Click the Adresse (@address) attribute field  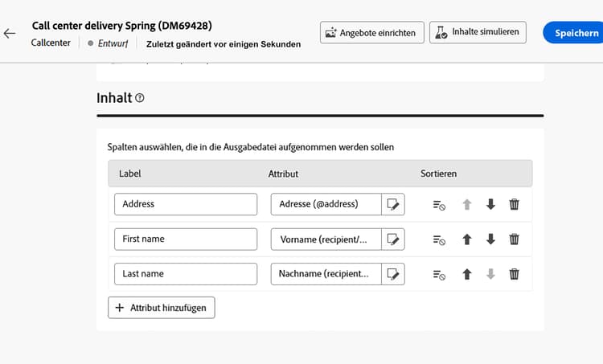[326, 204]
